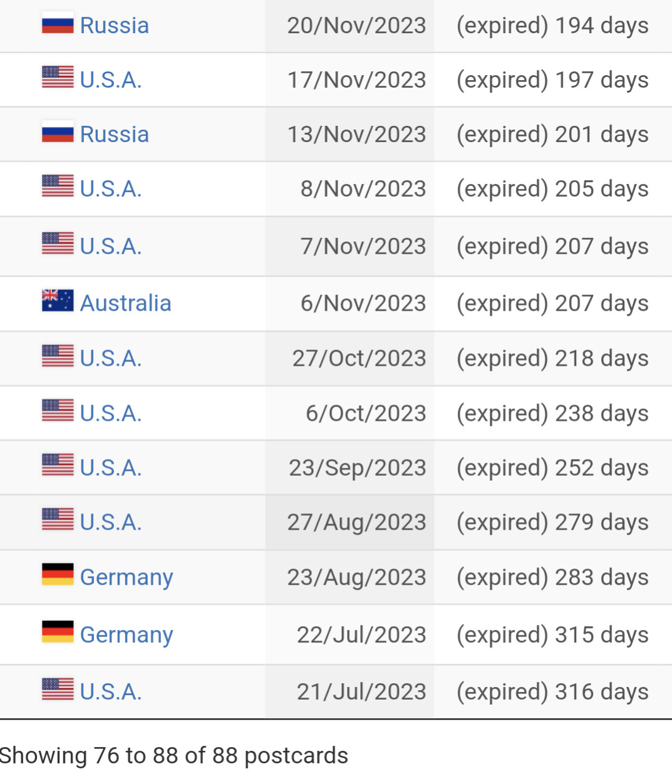Click the USA flag in the 17/Nov/2023 row
This screenshot has height=784, width=672.
[58, 77]
